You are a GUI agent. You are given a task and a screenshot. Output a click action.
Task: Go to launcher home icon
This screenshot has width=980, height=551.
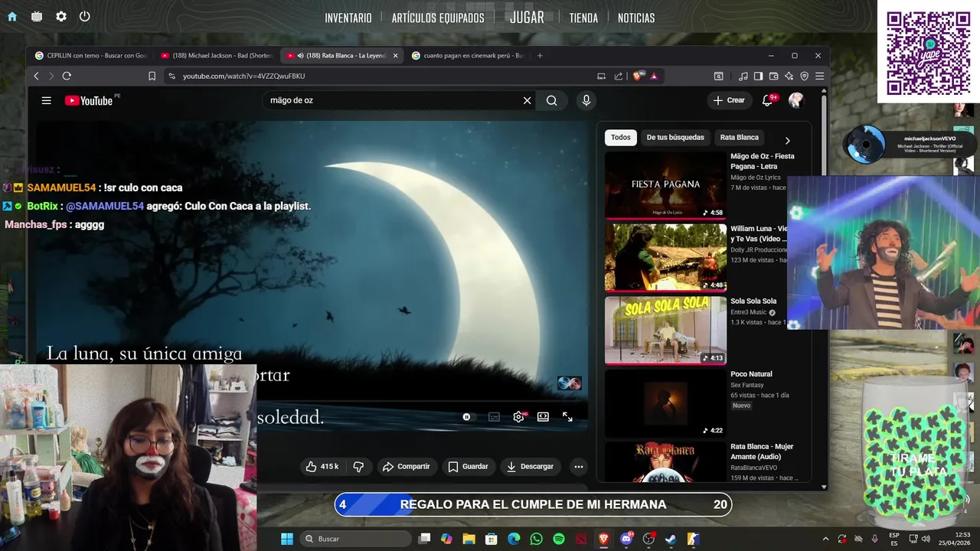click(12, 16)
